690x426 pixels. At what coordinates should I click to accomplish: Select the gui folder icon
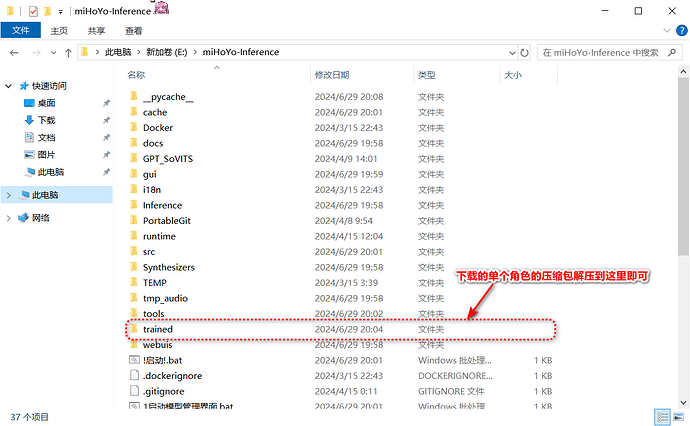coord(134,173)
